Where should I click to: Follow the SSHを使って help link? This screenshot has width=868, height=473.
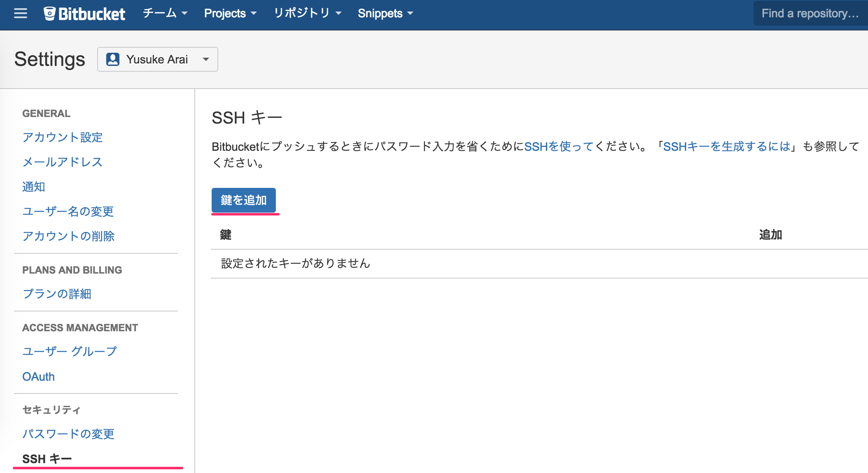(x=559, y=146)
